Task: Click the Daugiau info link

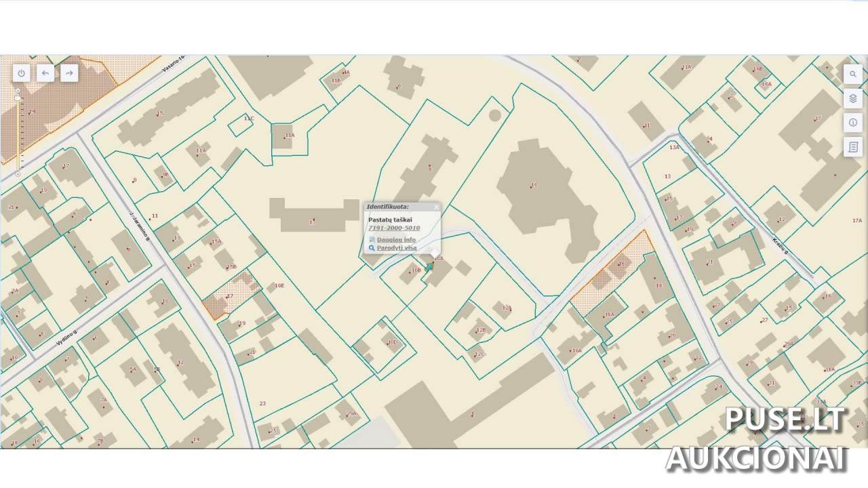Action: [396, 240]
